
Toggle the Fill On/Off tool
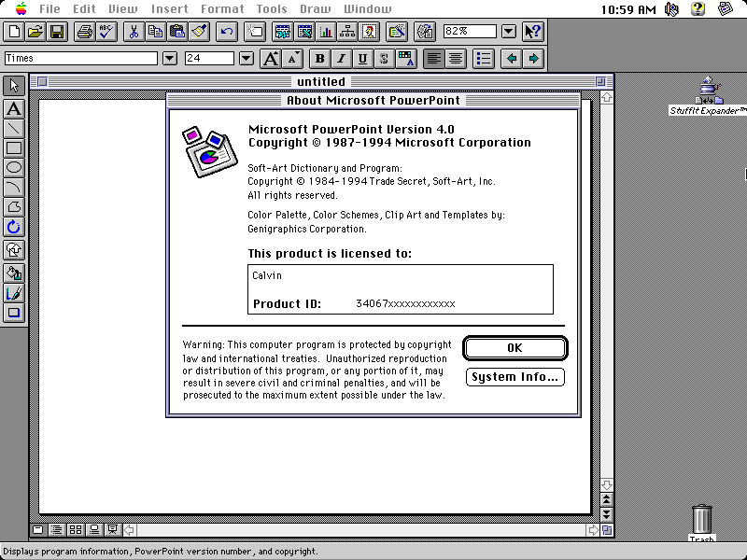pos(14,273)
